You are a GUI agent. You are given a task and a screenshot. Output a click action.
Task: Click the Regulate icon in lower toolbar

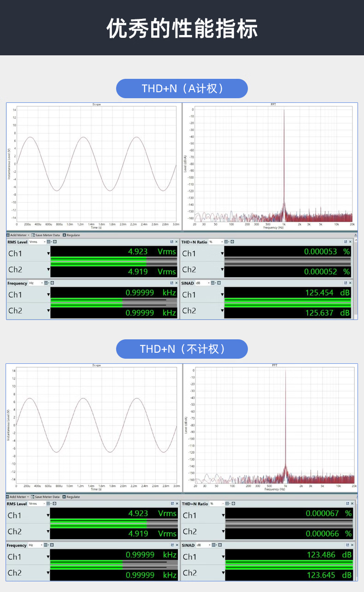pos(65,497)
